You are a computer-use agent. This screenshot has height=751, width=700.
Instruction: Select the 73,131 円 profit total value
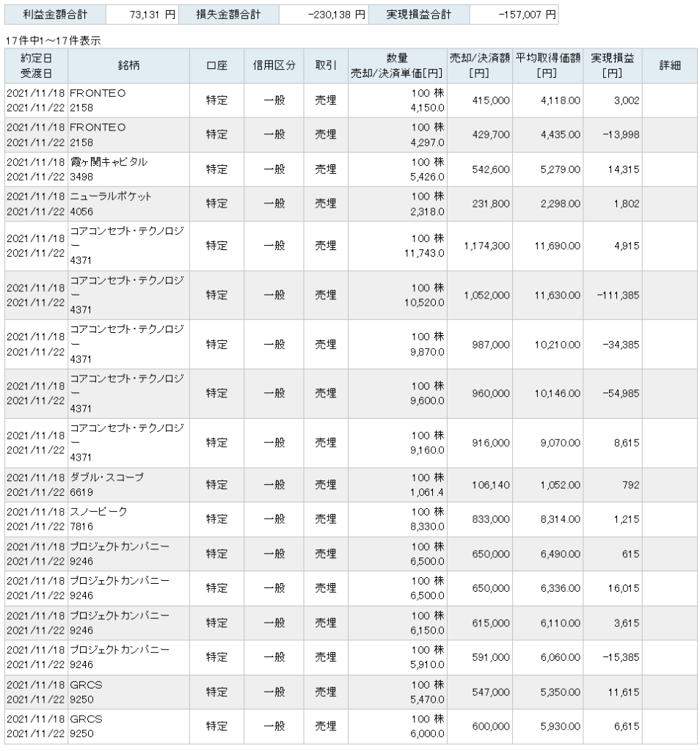coord(153,15)
